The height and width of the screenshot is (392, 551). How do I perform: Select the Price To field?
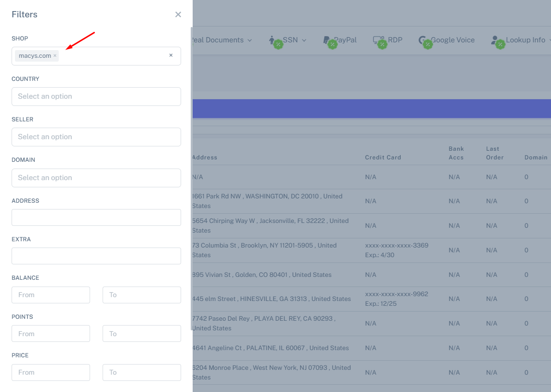(142, 372)
